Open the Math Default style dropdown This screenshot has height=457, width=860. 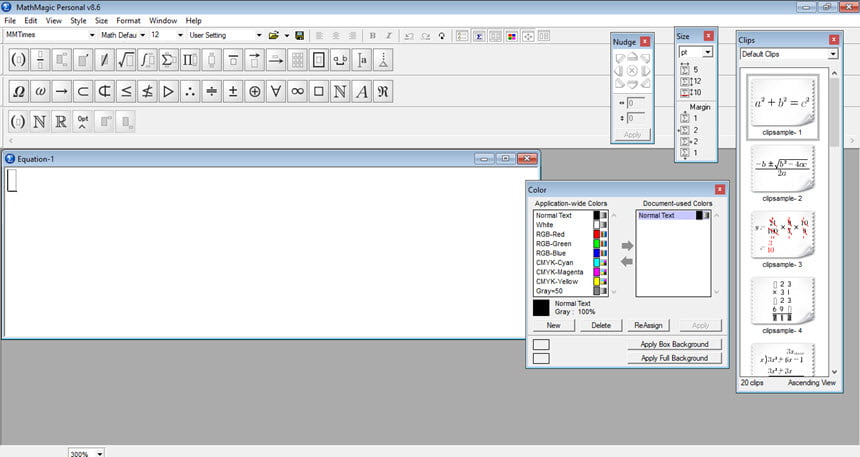click(143, 35)
